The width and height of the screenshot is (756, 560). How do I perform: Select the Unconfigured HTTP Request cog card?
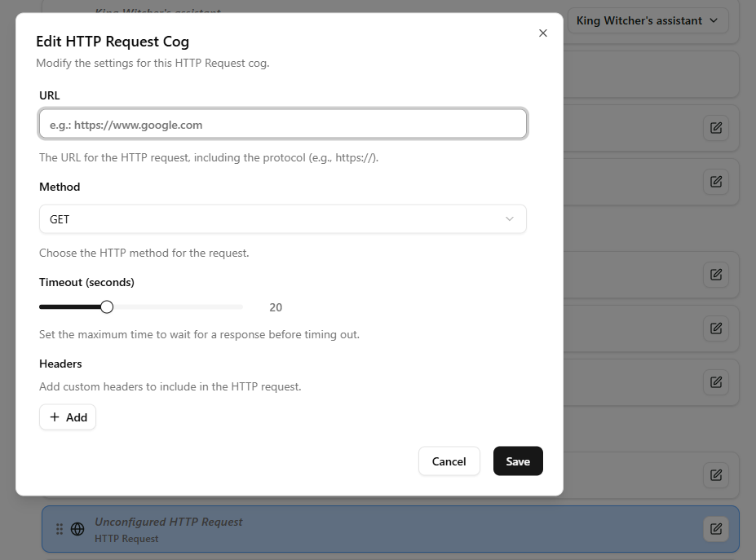[367, 528]
